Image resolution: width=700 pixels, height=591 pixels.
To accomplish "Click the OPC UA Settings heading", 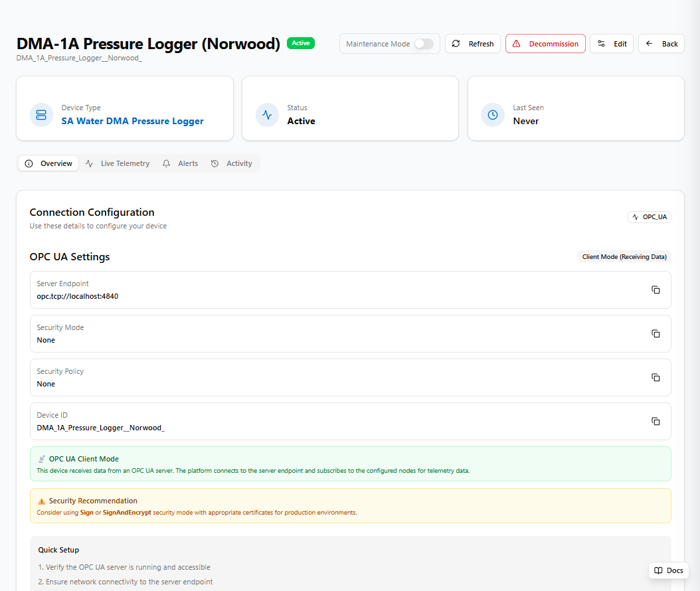I will click(70, 257).
